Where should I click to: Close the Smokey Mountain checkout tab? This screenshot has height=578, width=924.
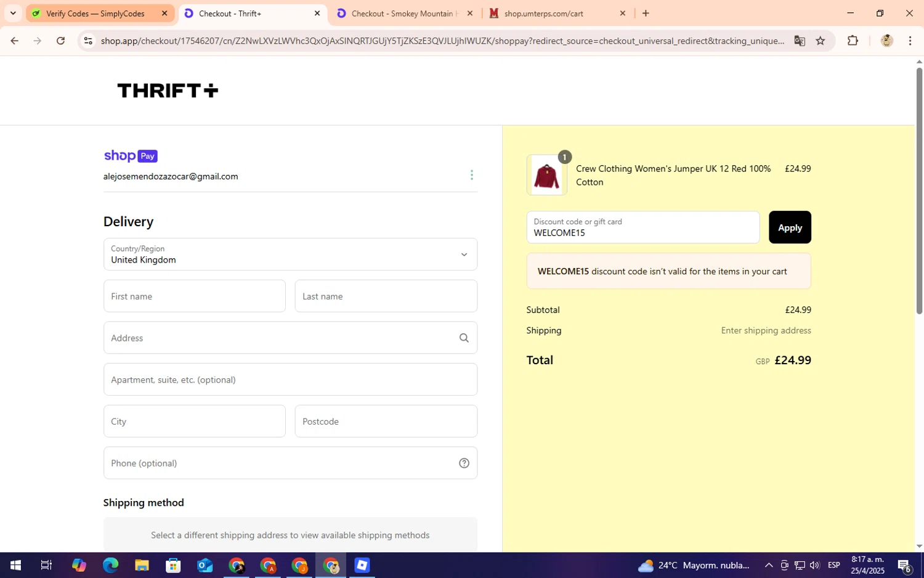pyautogui.click(x=470, y=13)
